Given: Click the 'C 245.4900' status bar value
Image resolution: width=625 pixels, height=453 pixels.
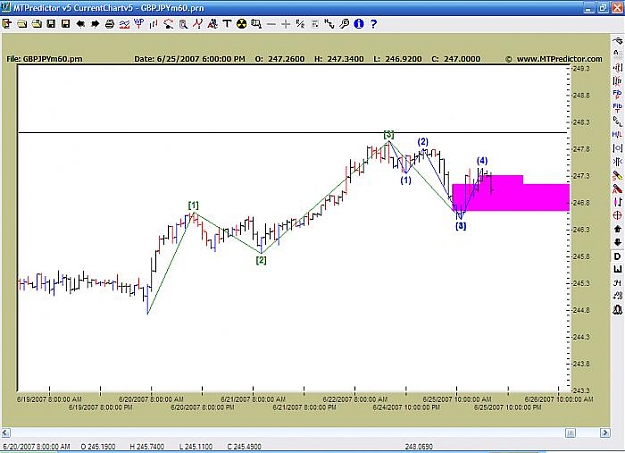Looking at the screenshot, I should click(x=244, y=447).
